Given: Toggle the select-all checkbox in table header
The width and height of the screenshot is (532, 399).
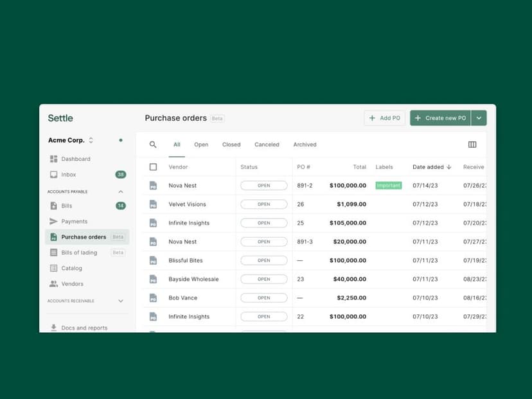Looking at the screenshot, I should 152,166.
